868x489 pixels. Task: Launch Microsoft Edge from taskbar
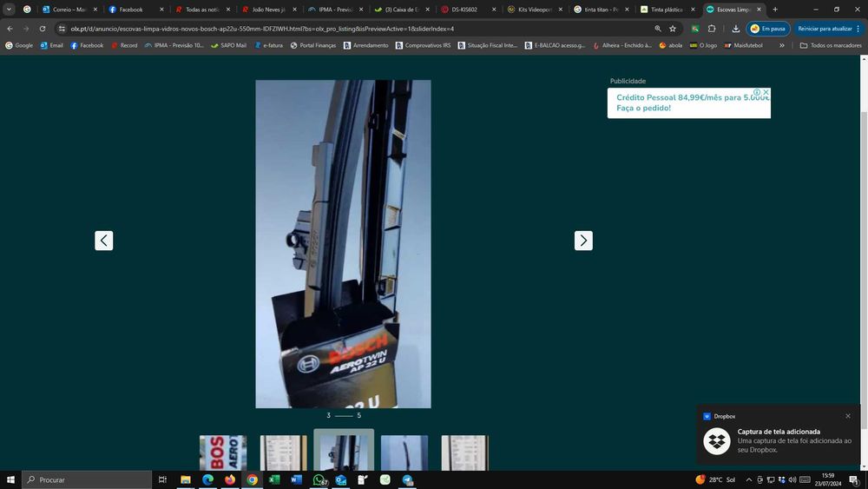point(207,479)
